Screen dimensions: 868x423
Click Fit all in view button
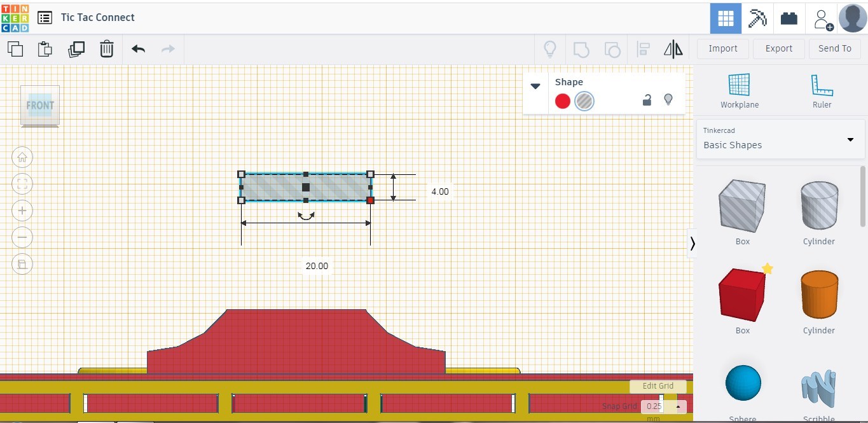pos(22,184)
